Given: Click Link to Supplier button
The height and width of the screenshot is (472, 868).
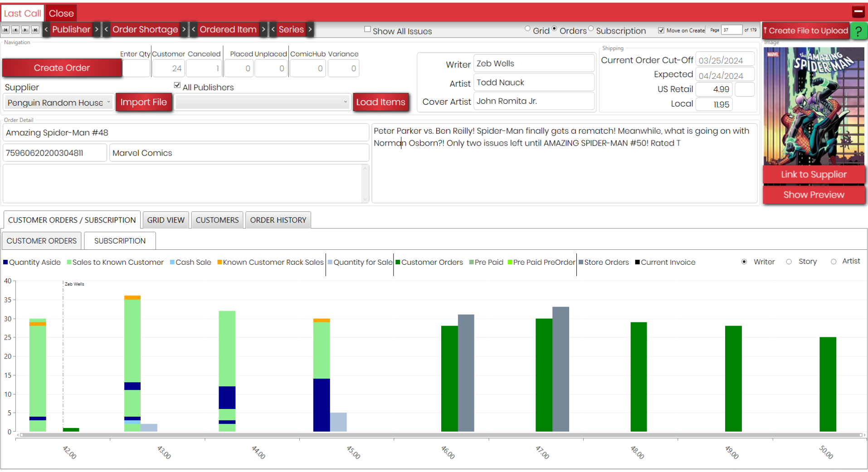Looking at the screenshot, I should (x=814, y=175).
